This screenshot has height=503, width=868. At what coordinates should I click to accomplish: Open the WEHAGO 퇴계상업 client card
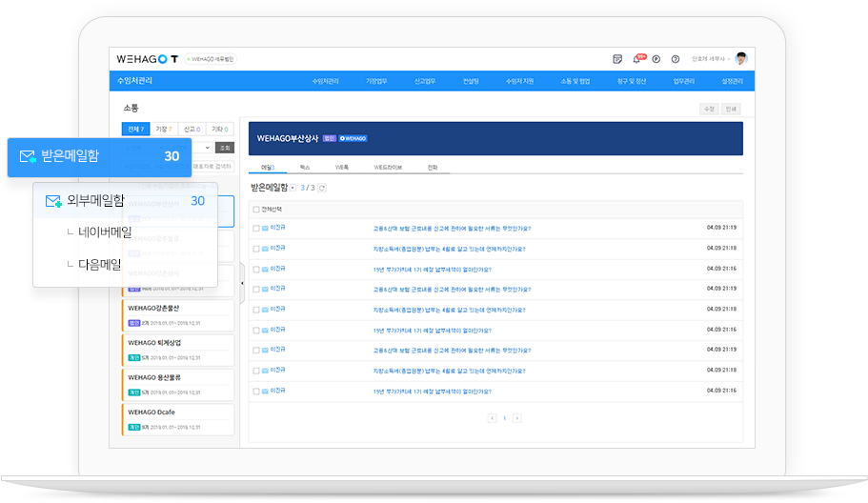[x=177, y=351]
